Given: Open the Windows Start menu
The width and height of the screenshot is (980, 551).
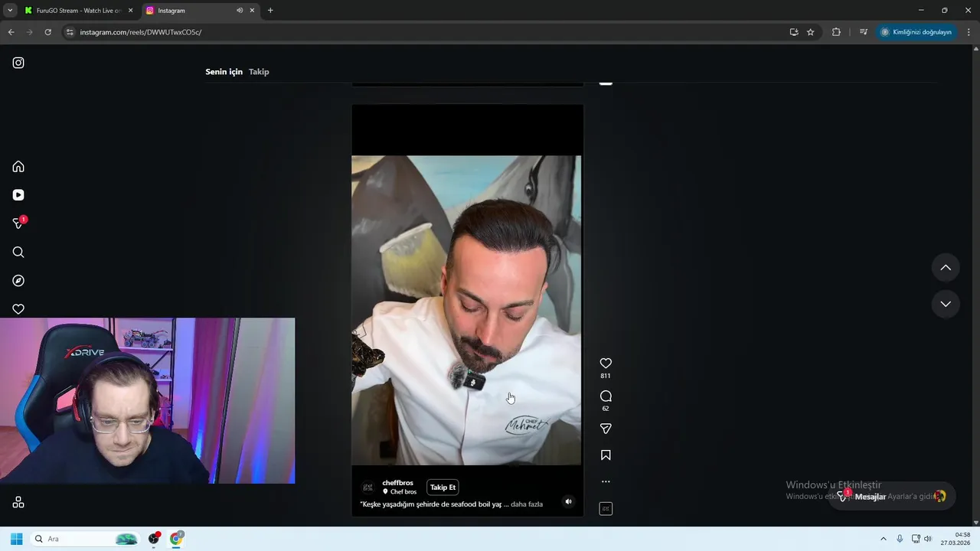Looking at the screenshot, I should click(x=16, y=539).
